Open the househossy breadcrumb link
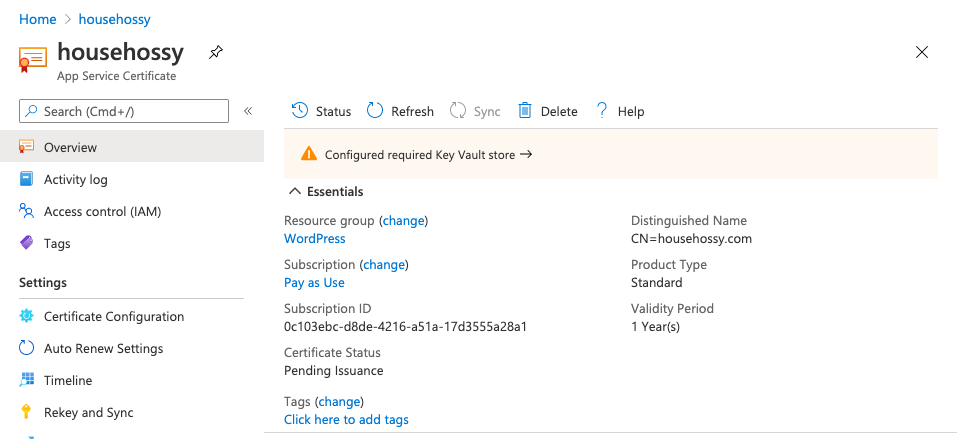 click(x=114, y=19)
